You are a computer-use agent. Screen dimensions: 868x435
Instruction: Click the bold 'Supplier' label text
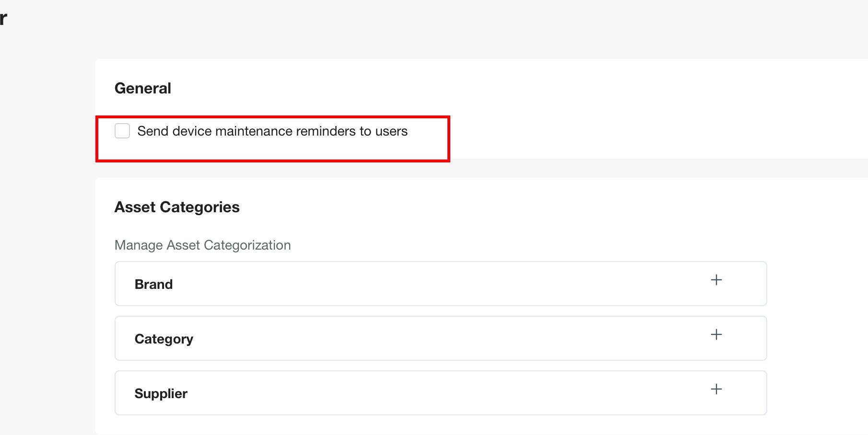(161, 393)
